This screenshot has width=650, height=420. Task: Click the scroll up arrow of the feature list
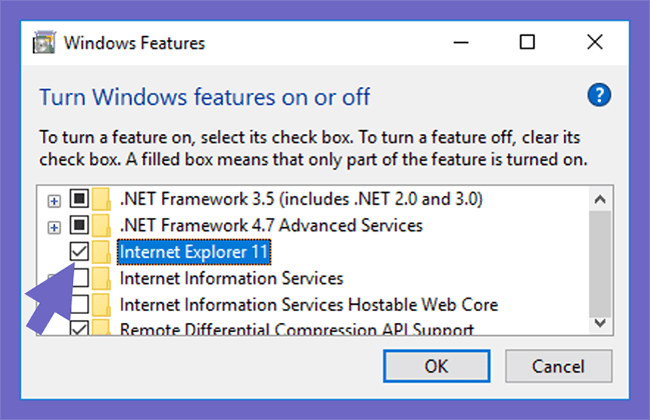pyautogui.click(x=600, y=199)
